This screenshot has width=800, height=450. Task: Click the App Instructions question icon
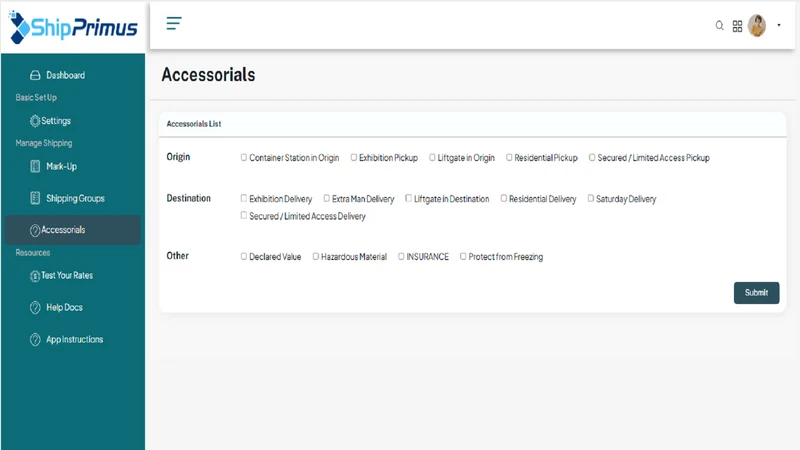pyautogui.click(x=35, y=340)
